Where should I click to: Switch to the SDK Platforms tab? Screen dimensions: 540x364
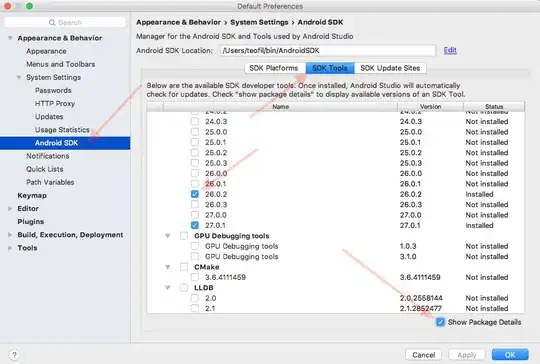(274, 68)
